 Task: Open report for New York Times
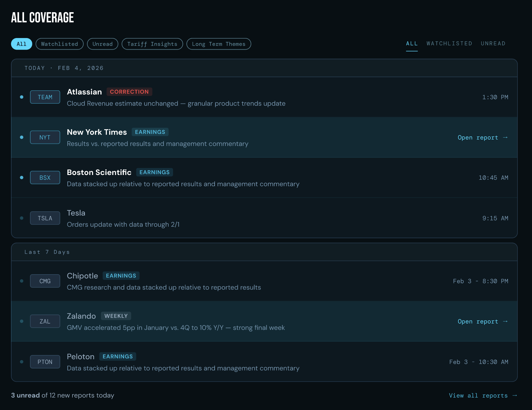pyautogui.click(x=483, y=138)
